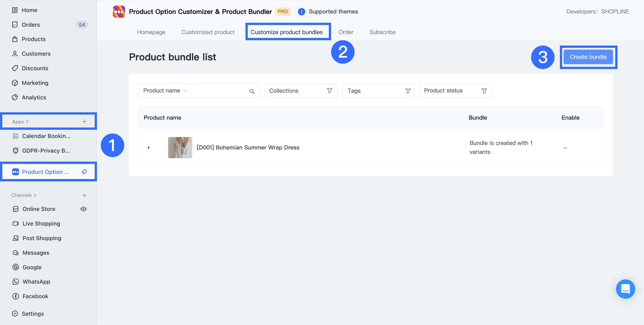Open the Messages channel
The width and height of the screenshot is (644, 325).
point(36,253)
